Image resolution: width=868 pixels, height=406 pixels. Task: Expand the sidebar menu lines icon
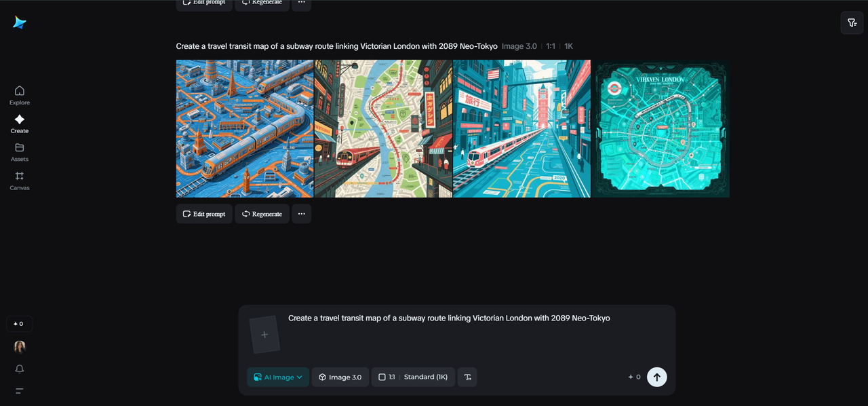[20, 390]
